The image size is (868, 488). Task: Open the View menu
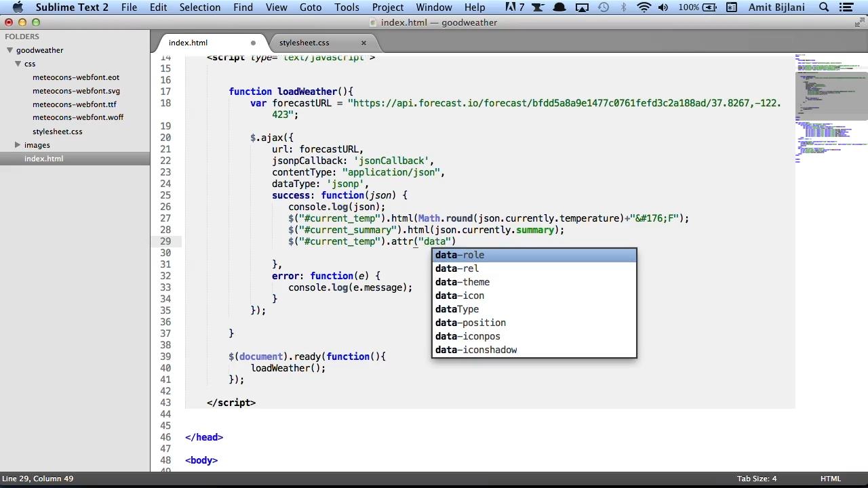coord(276,7)
